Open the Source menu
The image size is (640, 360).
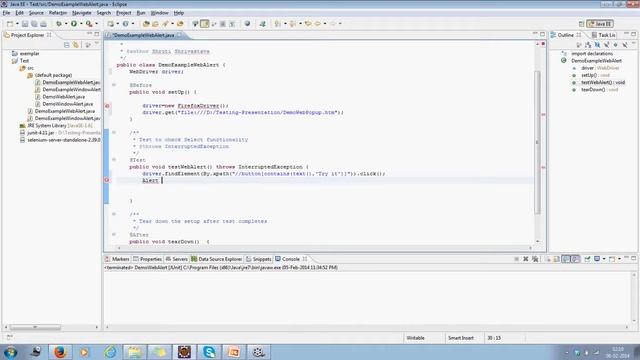[x=36, y=13]
